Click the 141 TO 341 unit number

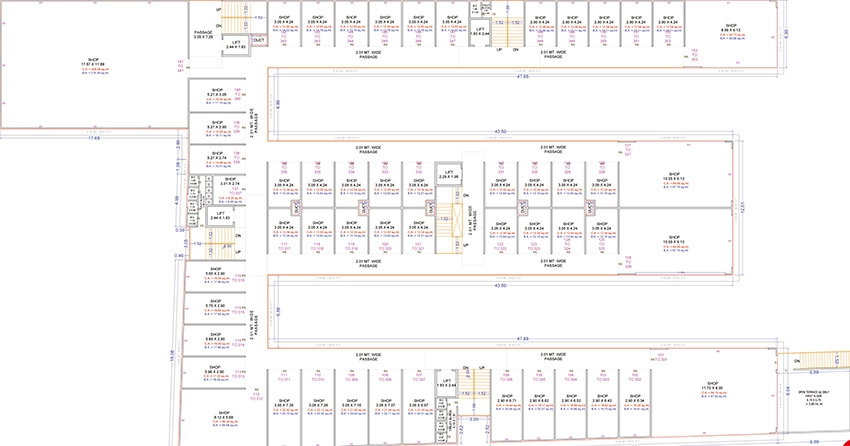pyautogui.click(x=181, y=66)
